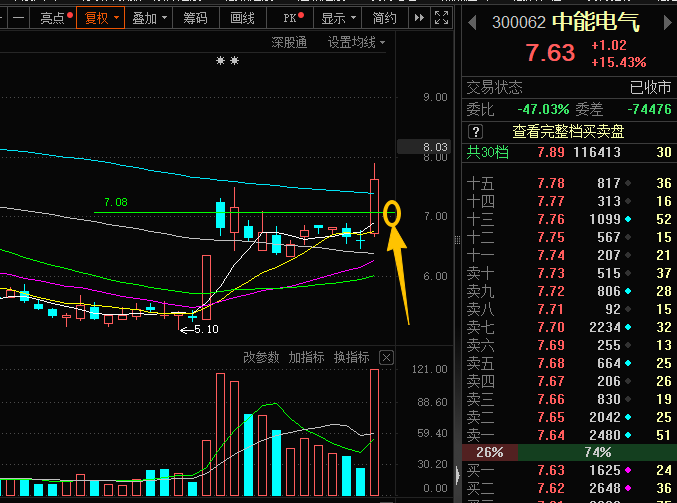Viewport: 677px width, 503px height.
Task: Go to next stock with right arrow
Action: pyautogui.click(x=668, y=22)
